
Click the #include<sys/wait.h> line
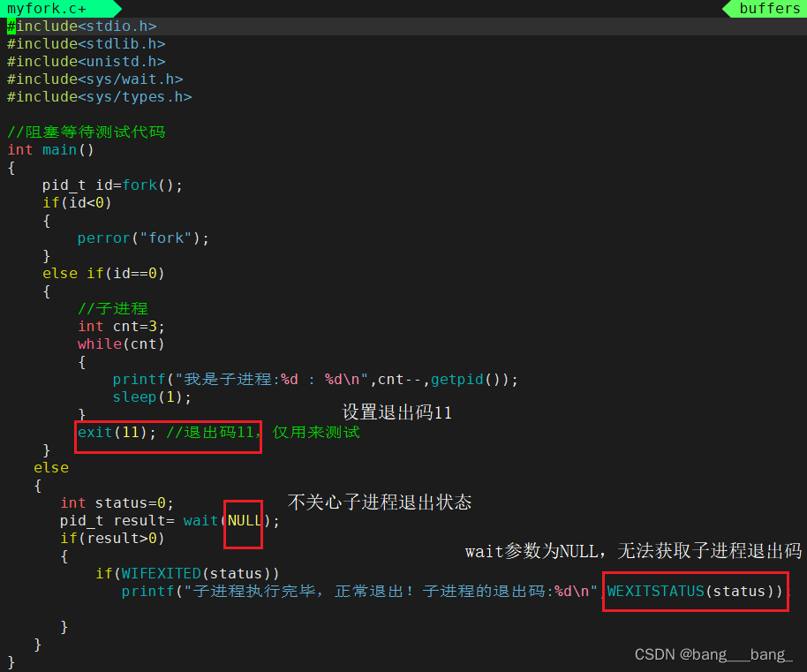[95, 79]
